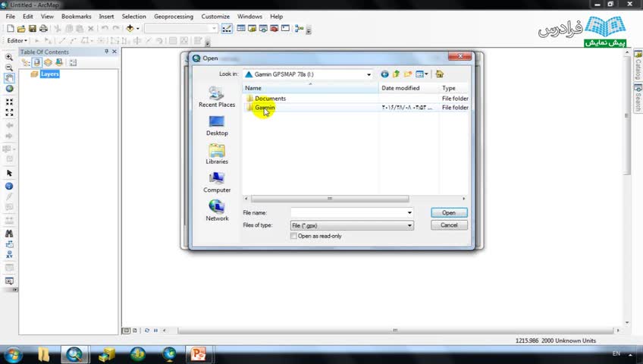The height and width of the screenshot is (364, 643).
Task: Select the Zoom Out tool
Action: (9, 67)
